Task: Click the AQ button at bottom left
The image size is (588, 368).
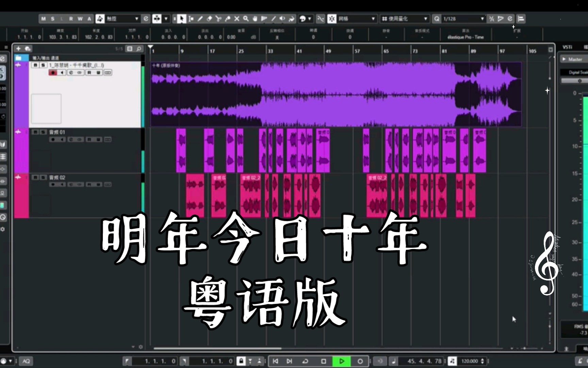Action: (x=26, y=361)
